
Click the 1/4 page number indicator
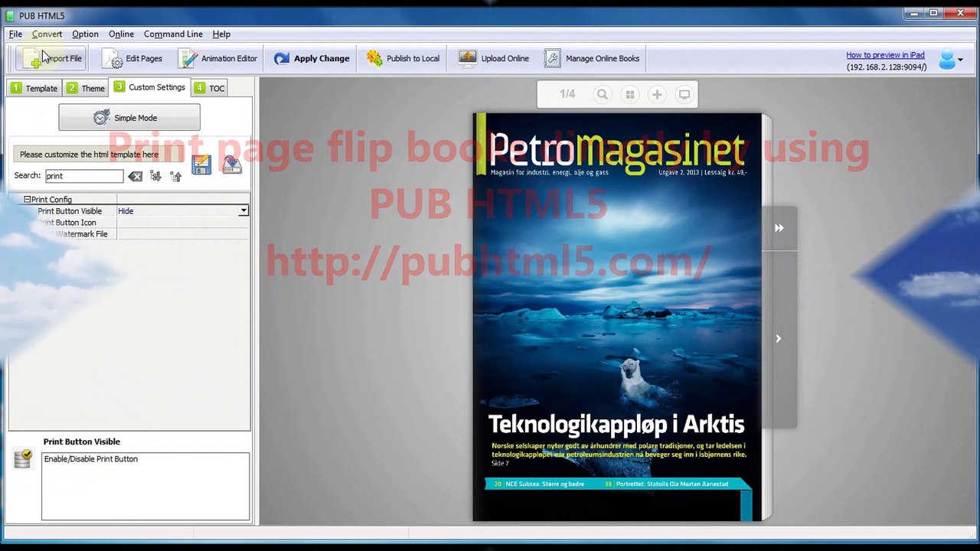[567, 94]
